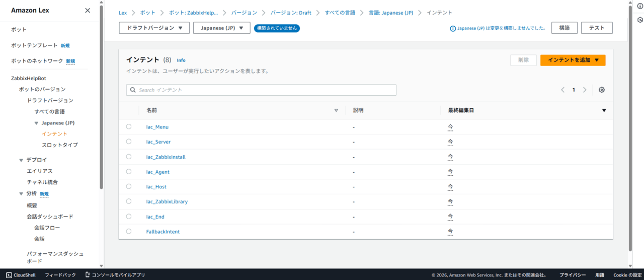Sort by the 最終編集日 column arrow

(x=604, y=110)
